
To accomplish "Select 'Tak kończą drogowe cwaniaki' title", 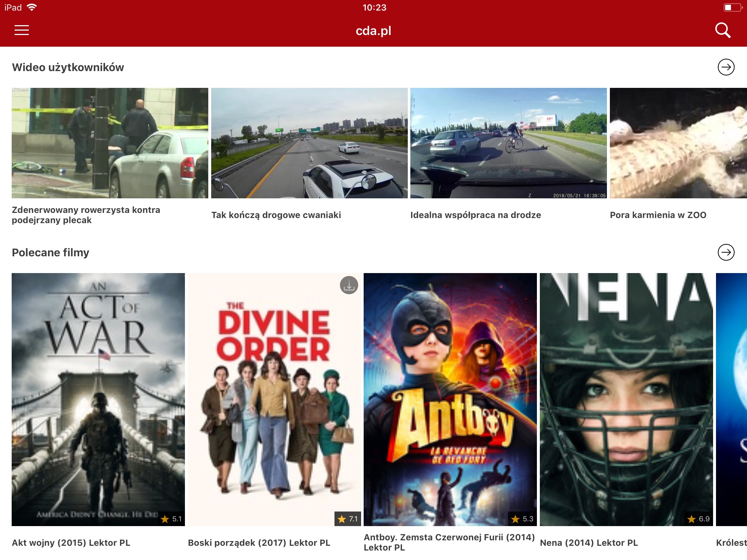I will pyautogui.click(x=276, y=215).
